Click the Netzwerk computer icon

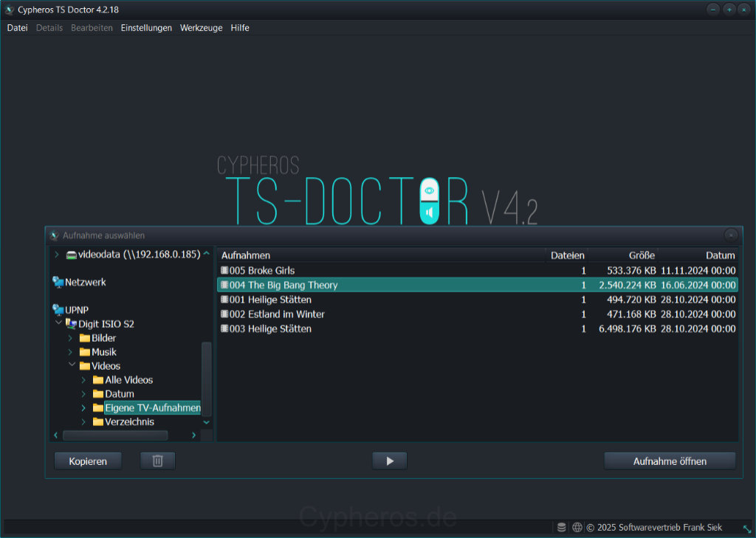57,282
